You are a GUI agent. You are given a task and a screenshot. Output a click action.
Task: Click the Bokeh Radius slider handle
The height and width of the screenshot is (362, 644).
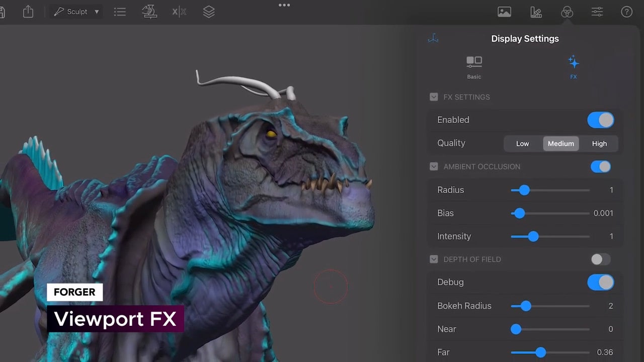[526, 306]
